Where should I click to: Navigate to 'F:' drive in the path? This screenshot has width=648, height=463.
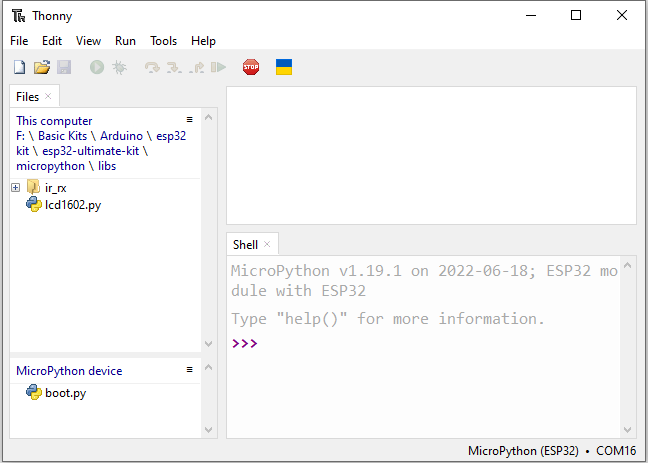20,136
